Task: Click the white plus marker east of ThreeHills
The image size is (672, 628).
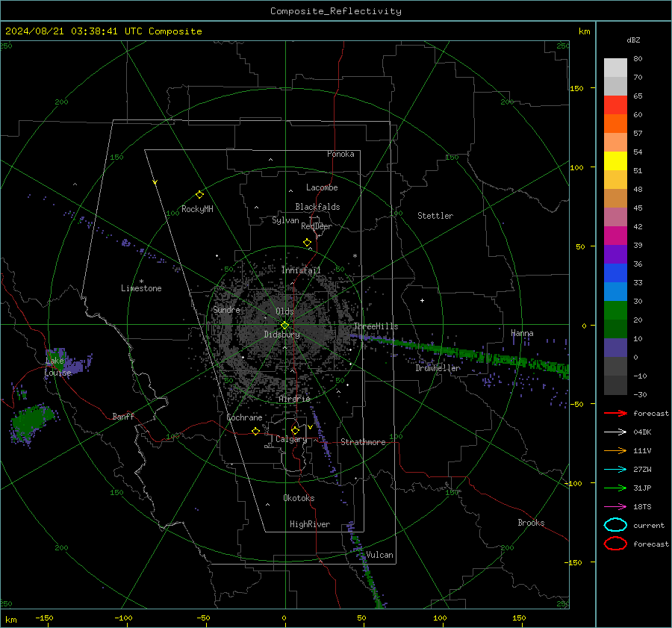Action: [422, 300]
